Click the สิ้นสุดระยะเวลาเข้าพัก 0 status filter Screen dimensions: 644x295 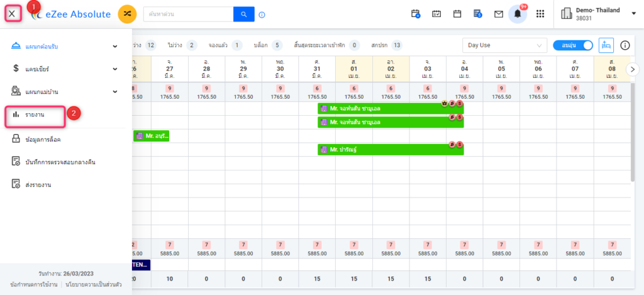click(x=327, y=45)
